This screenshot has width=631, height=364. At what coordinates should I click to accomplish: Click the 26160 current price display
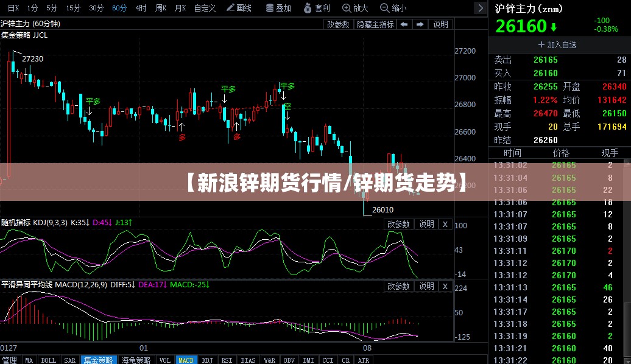[521, 27]
